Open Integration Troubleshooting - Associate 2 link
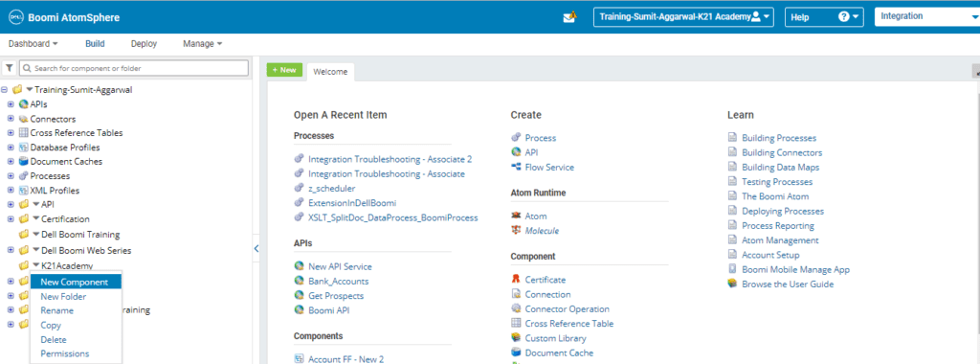This screenshot has width=980, height=364. (390, 159)
